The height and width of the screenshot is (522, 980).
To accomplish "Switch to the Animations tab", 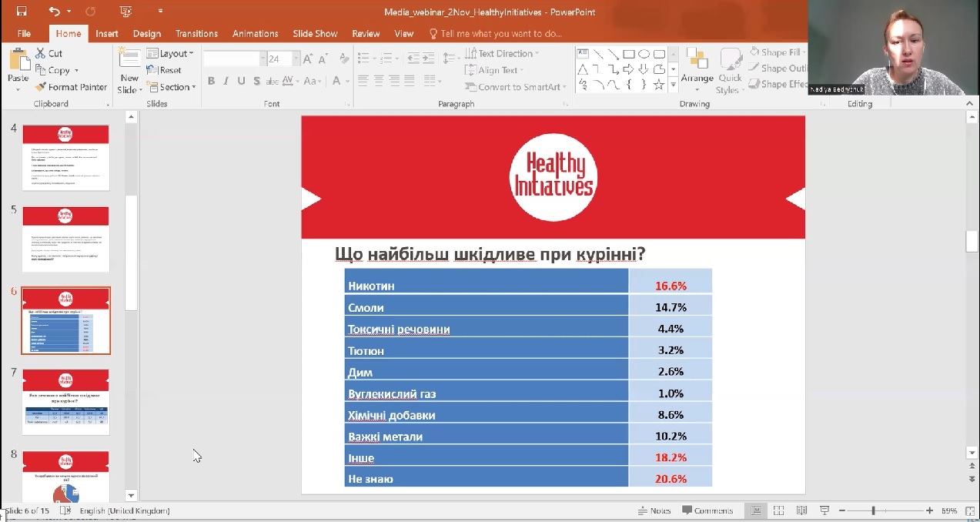I will (256, 34).
